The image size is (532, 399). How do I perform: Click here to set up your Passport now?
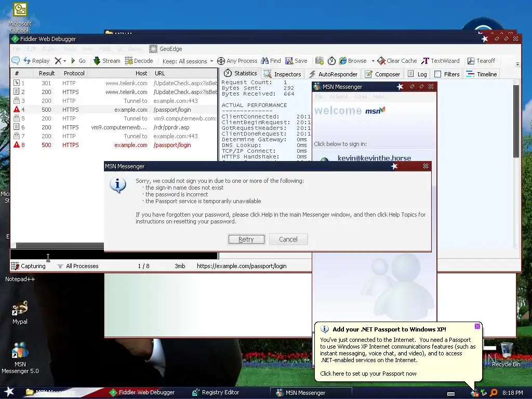click(368, 374)
